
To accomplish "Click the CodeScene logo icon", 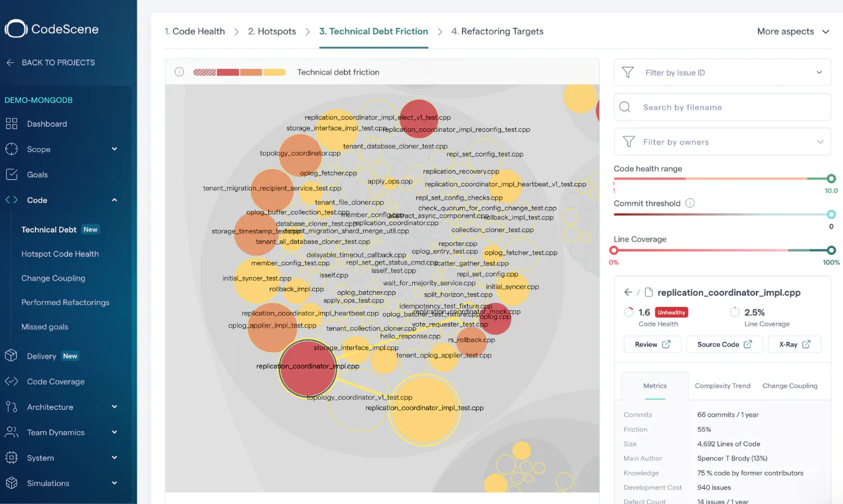I will point(16,29).
